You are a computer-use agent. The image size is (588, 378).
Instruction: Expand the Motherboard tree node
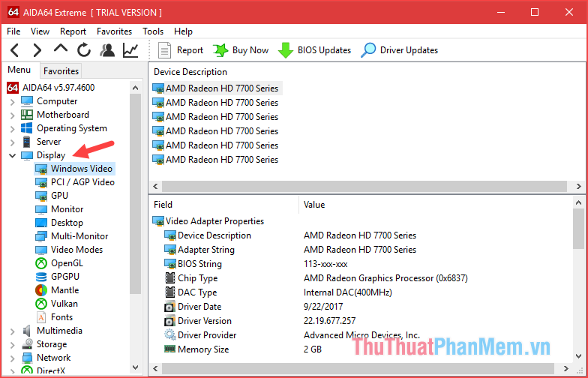pyautogui.click(x=12, y=115)
